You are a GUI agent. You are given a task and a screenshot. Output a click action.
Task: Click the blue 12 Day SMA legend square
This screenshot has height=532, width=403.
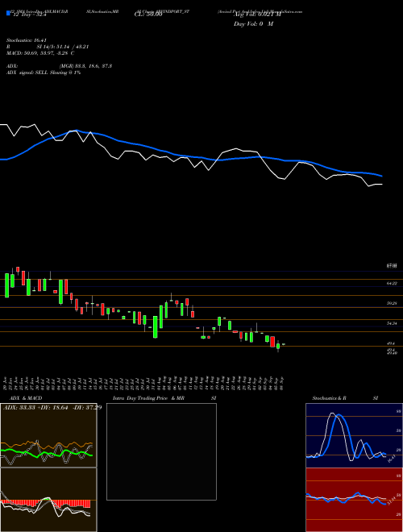pyautogui.click(x=8, y=14)
